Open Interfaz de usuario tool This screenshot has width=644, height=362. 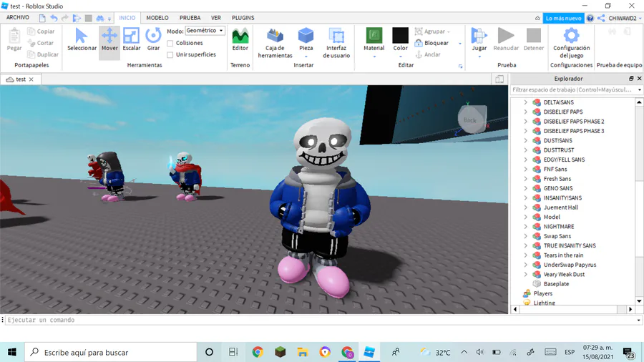pyautogui.click(x=336, y=43)
